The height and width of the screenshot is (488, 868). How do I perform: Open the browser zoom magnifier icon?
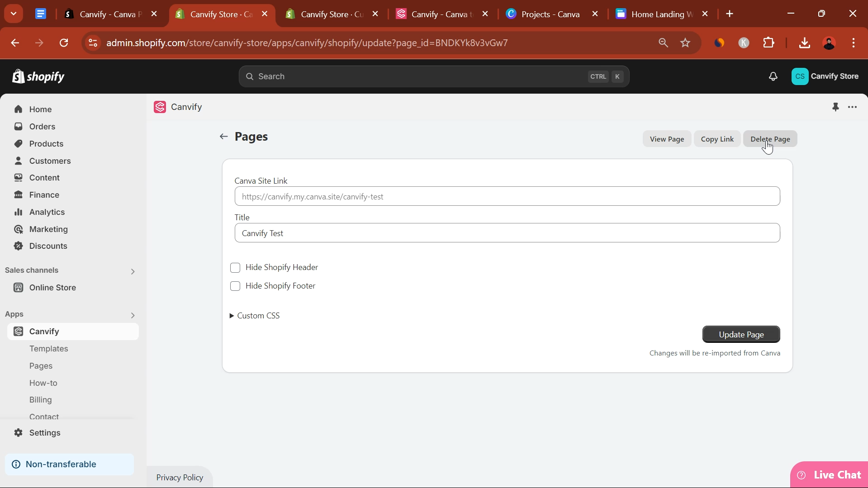pos(663,43)
